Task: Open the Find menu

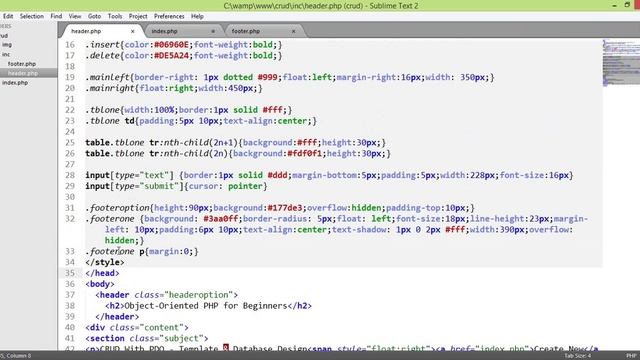Action: pyautogui.click(x=56, y=16)
